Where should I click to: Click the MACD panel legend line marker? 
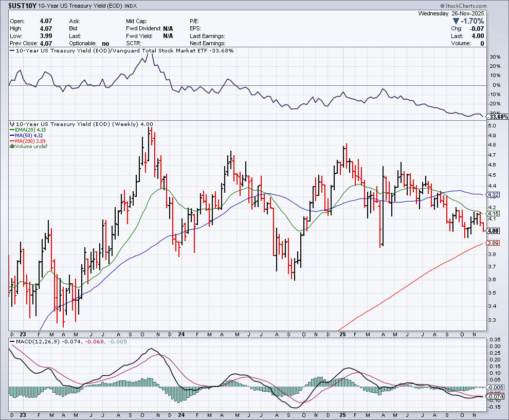[x=12, y=342]
